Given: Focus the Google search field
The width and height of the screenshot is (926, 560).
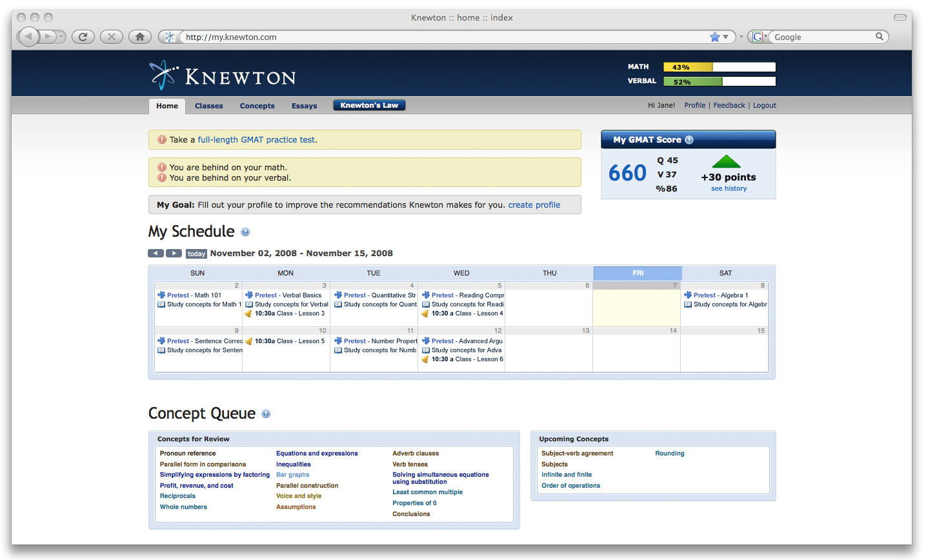Looking at the screenshot, I should [x=823, y=37].
